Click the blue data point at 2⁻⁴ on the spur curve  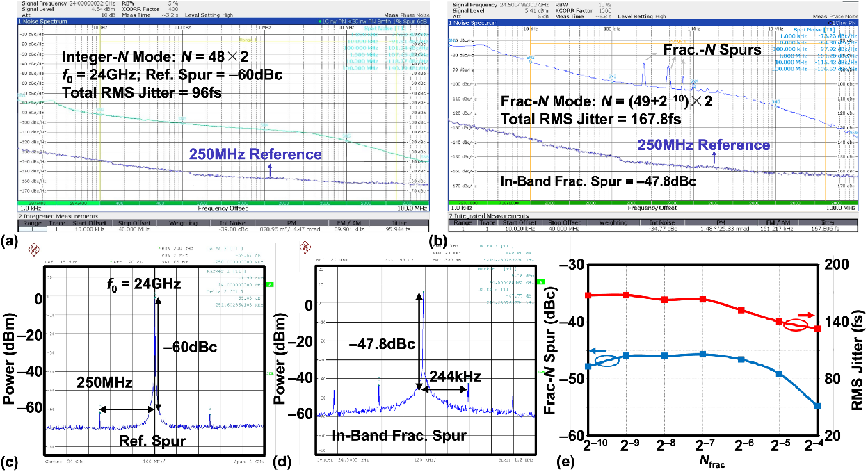point(817,407)
